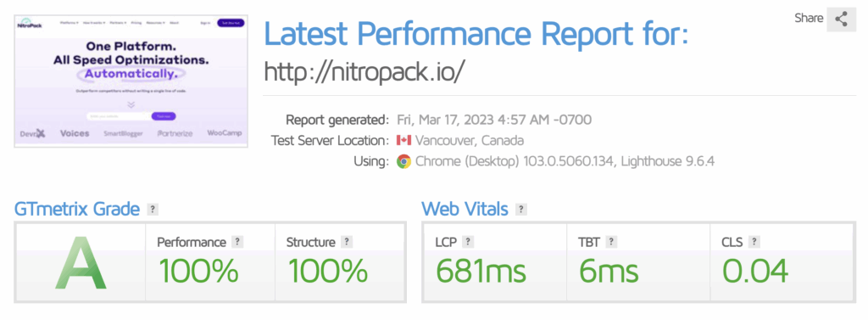
Task: Click the question mark next to Structure
Action: coord(347,242)
